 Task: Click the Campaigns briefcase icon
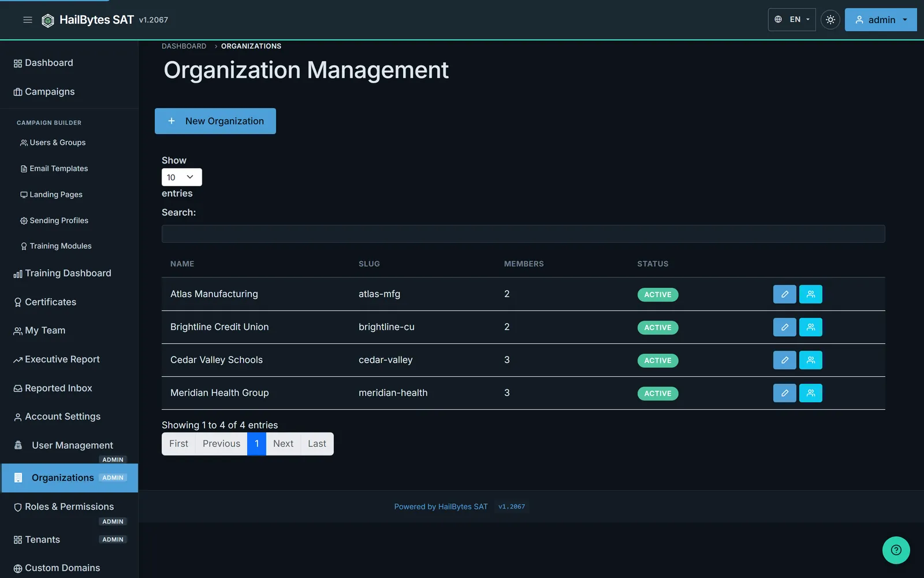coord(18,92)
